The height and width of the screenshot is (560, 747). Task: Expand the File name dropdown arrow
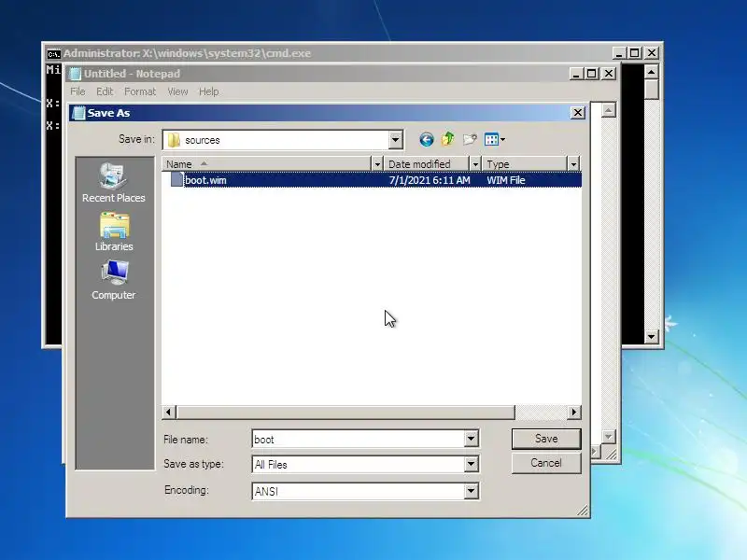click(x=472, y=439)
